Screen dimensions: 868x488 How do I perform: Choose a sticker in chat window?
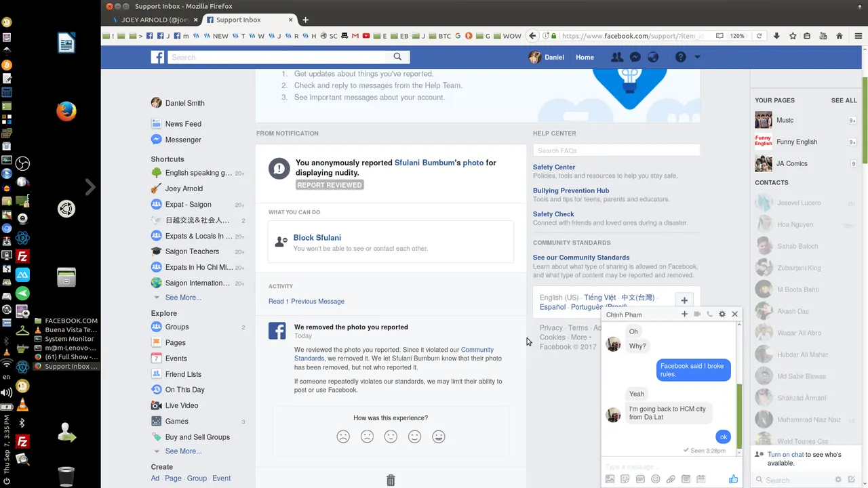(625, 479)
